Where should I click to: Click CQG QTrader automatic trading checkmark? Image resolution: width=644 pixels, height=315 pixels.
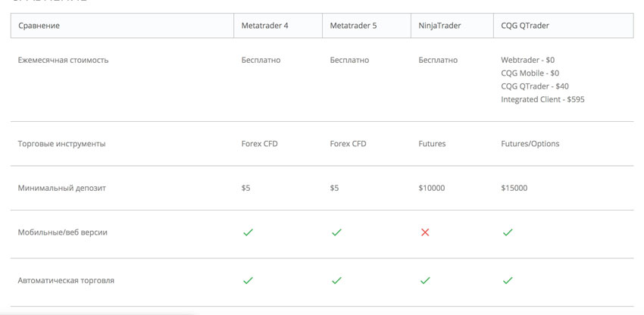[x=508, y=280]
